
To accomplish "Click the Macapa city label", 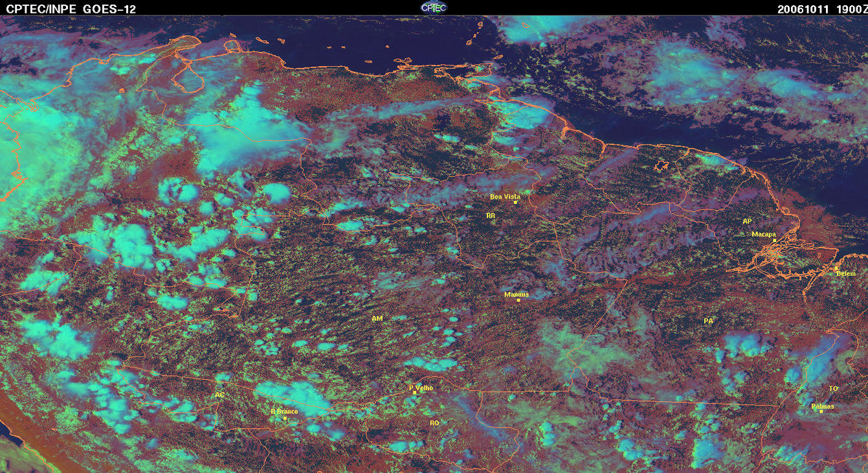I will [x=764, y=234].
